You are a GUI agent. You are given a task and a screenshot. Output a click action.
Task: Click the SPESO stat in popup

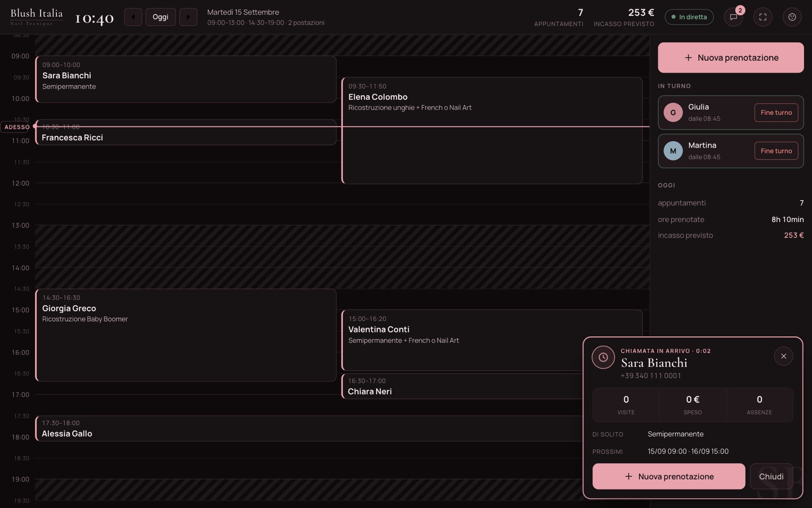(x=693, y=405)
